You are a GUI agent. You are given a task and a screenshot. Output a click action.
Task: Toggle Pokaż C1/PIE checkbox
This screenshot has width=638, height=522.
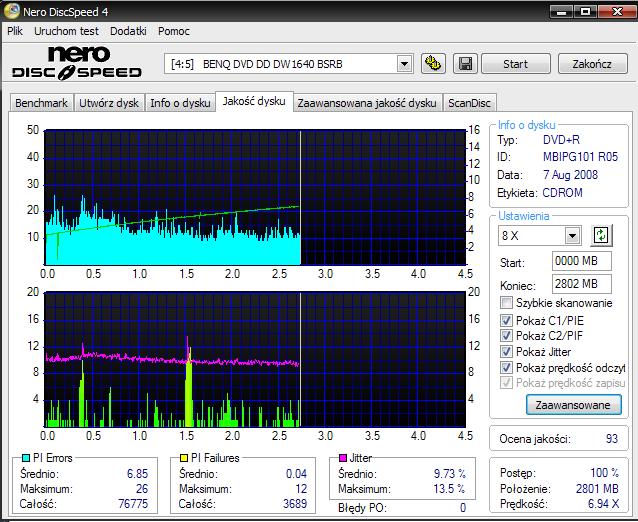pos(506,320)
